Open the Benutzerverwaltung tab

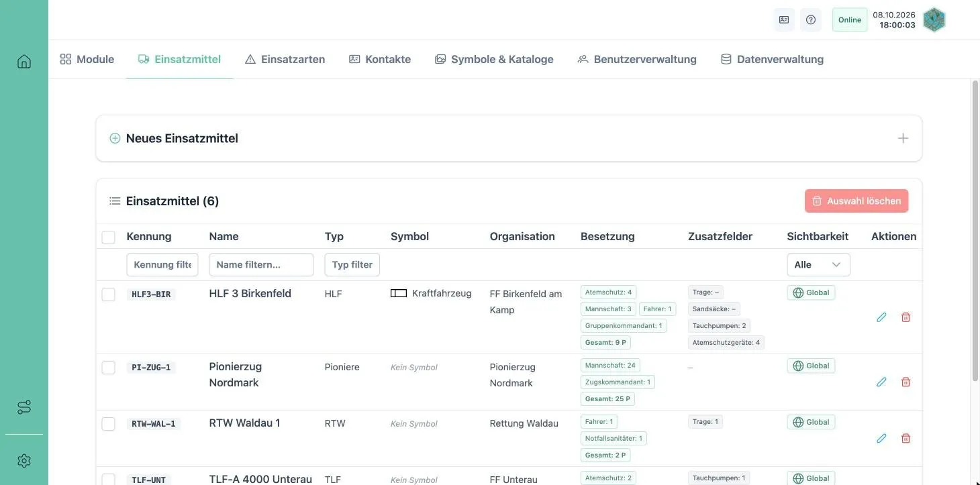(x=637, y=59)
